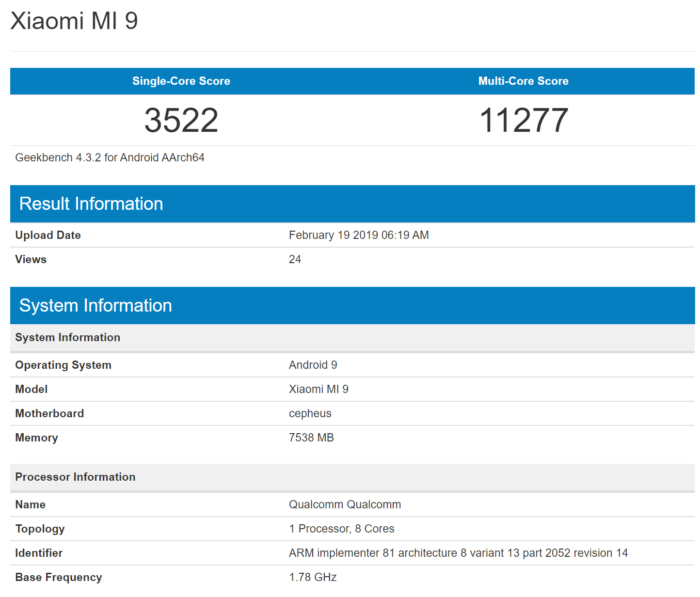Click the February 19 2019 upload date value
This screenshot has height=597, width=700.
(359, 235)
